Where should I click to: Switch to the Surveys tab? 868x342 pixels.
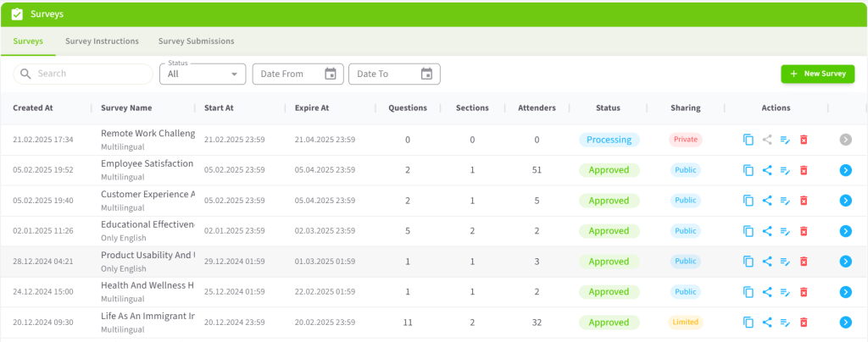click(x=28, y=41)
